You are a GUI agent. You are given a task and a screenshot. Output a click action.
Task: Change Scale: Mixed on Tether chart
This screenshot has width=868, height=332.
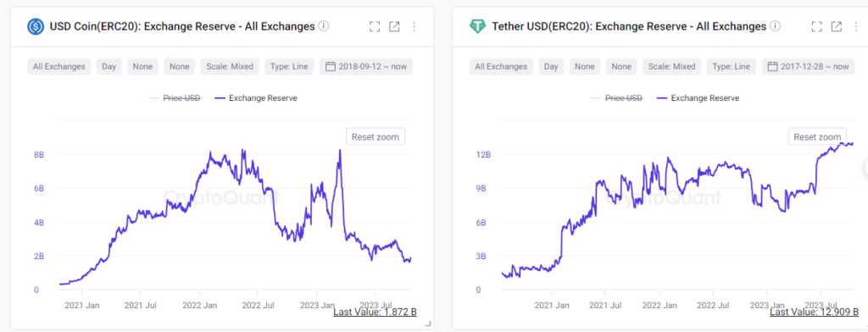tap(671, 66)
